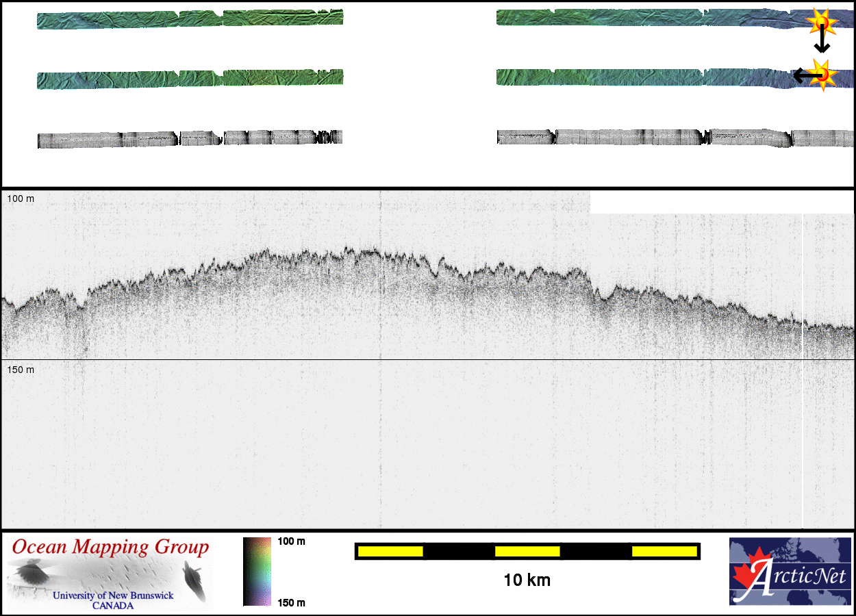Click the leftmost yellow segment of scale bar
This screenshot has width=856, height=616.
tap(390, 551)
